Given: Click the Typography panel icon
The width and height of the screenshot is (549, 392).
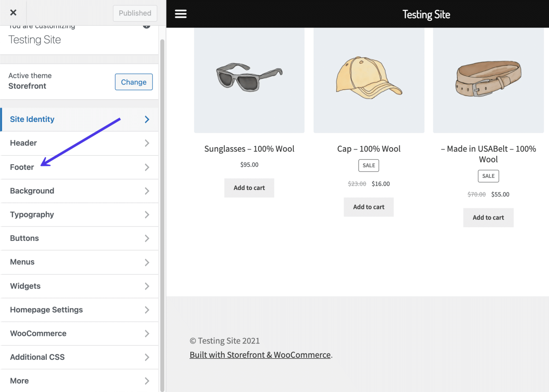Looking at the screenshot, I should click(x=147, y=214).
